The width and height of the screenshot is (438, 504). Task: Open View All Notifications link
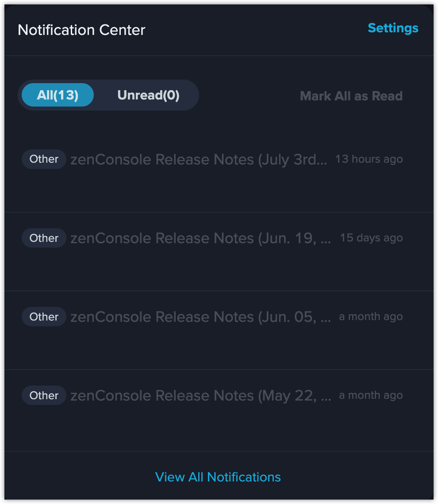[x=218, y=477]
